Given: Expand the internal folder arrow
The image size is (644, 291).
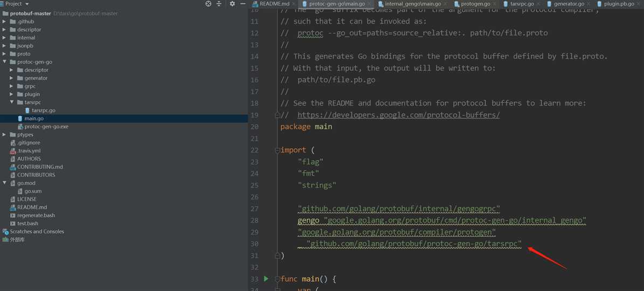Looking at the screenshot, I should pos(4,38).
